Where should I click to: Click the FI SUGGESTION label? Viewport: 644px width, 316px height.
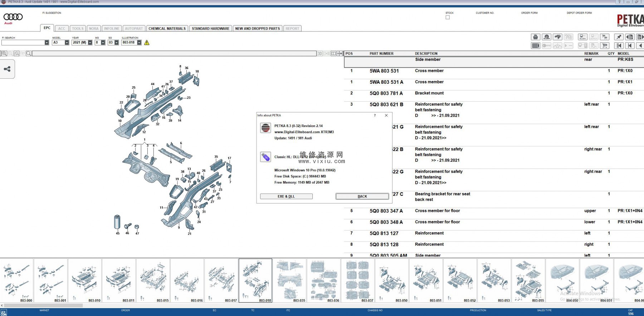(x=52, y=13)
